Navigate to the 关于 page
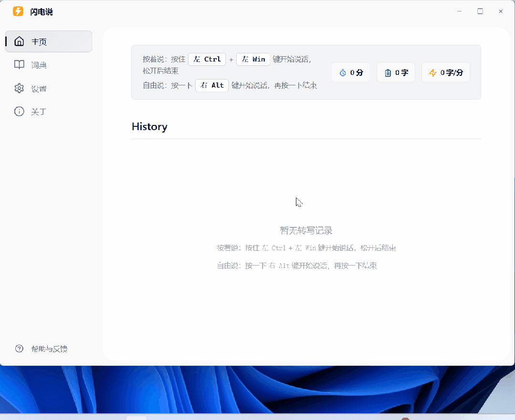 [x=39, y=111]
